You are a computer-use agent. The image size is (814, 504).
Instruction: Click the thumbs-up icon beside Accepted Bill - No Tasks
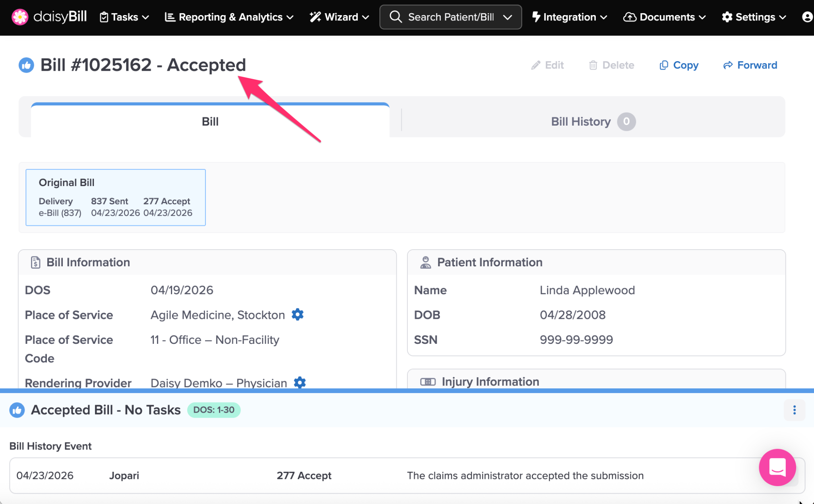tap(17, 410)
